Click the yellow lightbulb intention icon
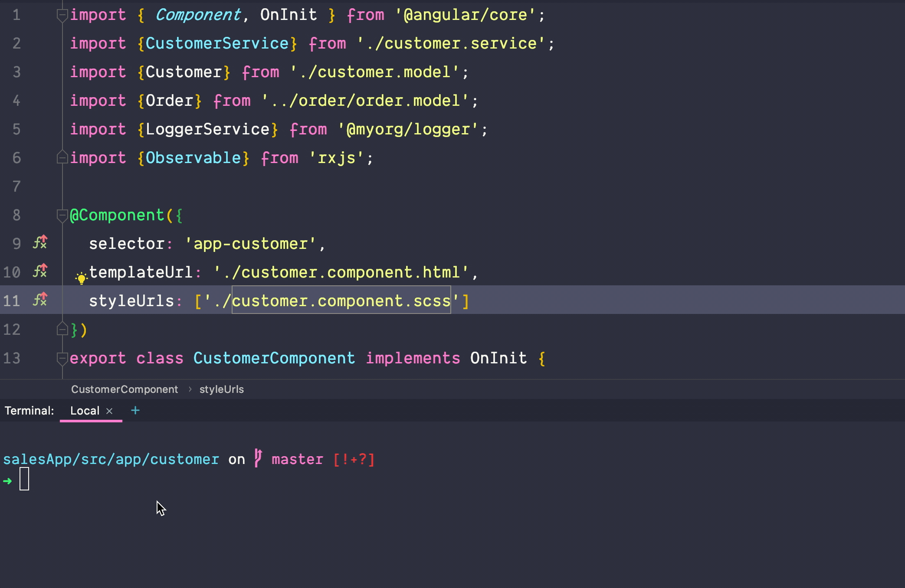The image size is (905, 588). [81, 278]
